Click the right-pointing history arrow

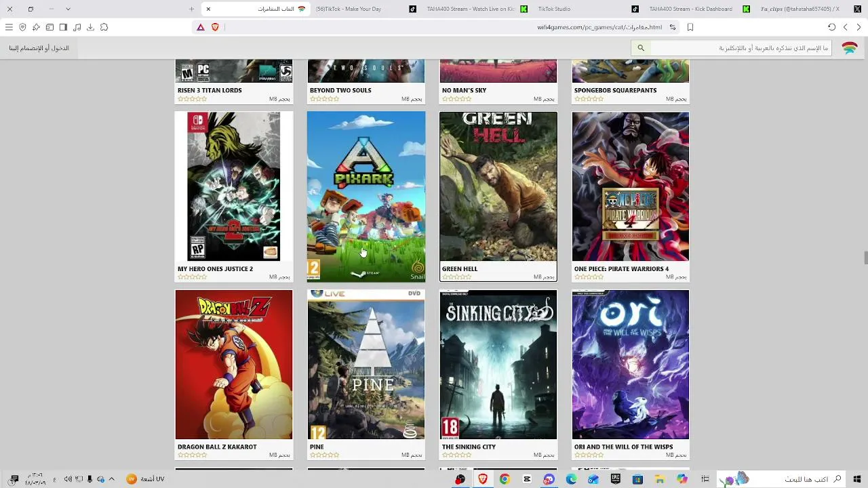click(x=859, y=27)
